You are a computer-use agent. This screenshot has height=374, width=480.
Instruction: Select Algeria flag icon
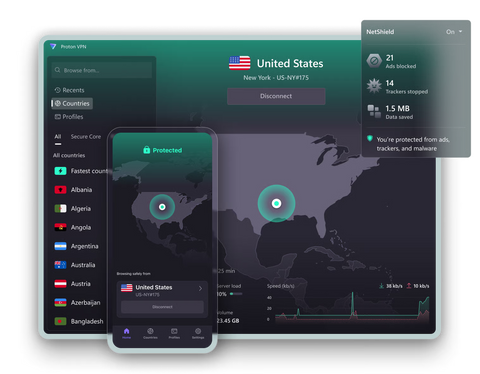(x=60, y=209)
